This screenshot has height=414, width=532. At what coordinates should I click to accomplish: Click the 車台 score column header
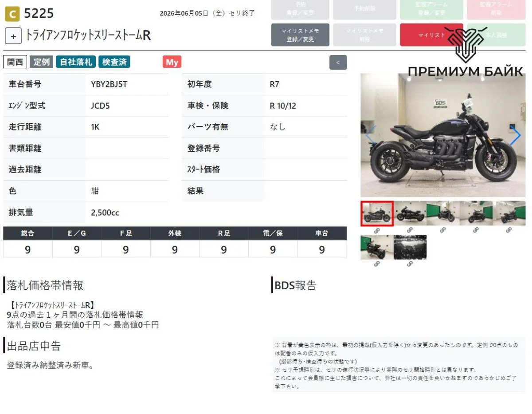[322, 233]
